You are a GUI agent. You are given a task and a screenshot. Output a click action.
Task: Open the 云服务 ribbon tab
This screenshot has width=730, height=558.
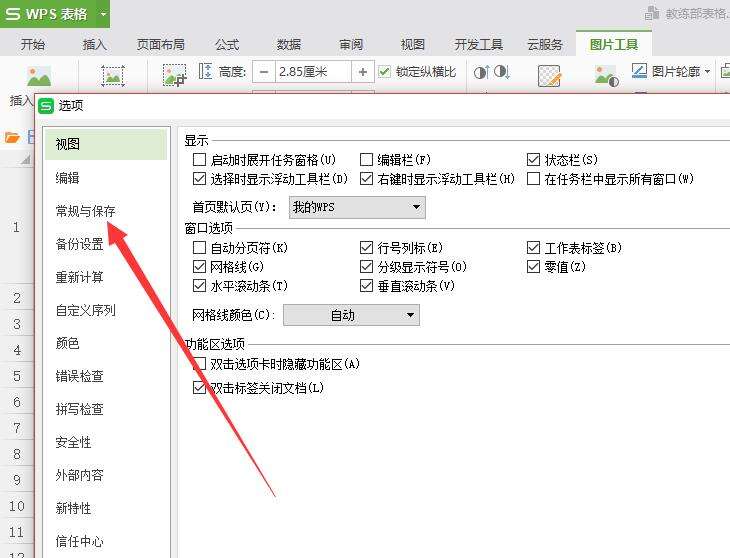pos(545,45)
